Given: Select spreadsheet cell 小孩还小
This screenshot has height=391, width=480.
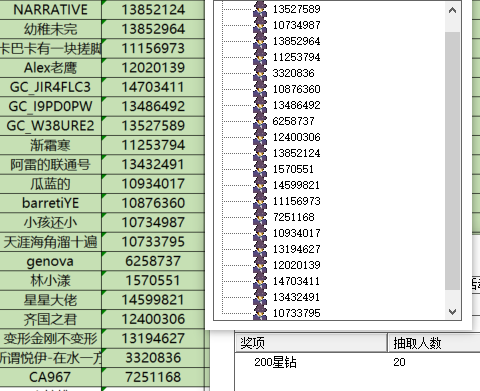Looking at the screenshot, I should coord(51,222).
